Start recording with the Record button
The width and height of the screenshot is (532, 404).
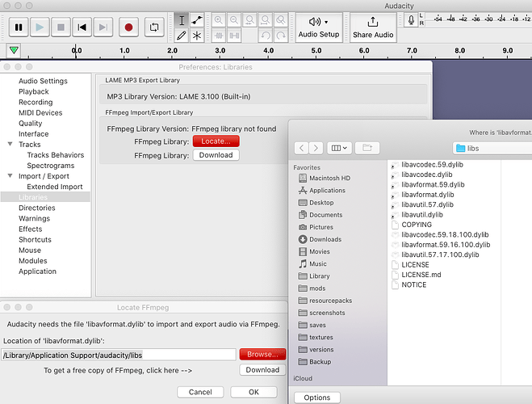128,27
